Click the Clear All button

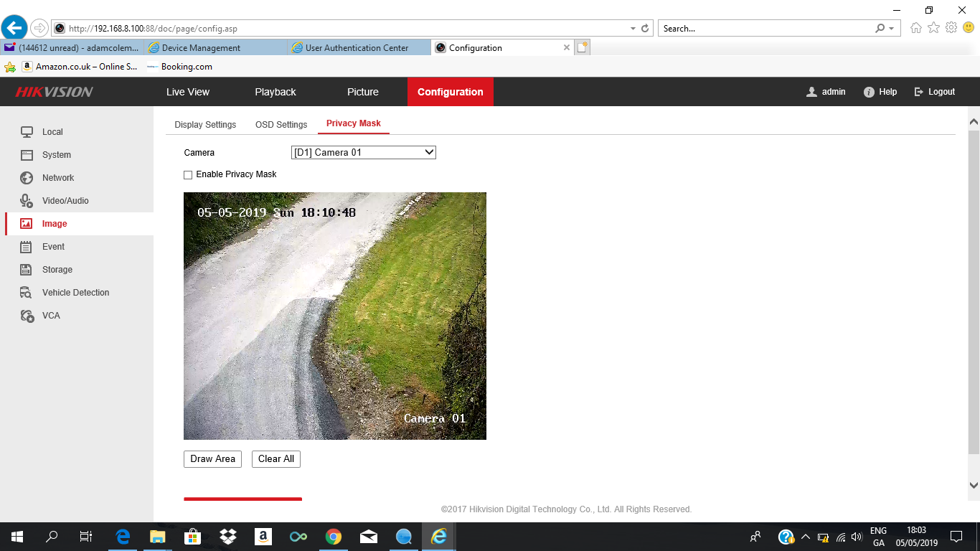(x=276, y=459)
